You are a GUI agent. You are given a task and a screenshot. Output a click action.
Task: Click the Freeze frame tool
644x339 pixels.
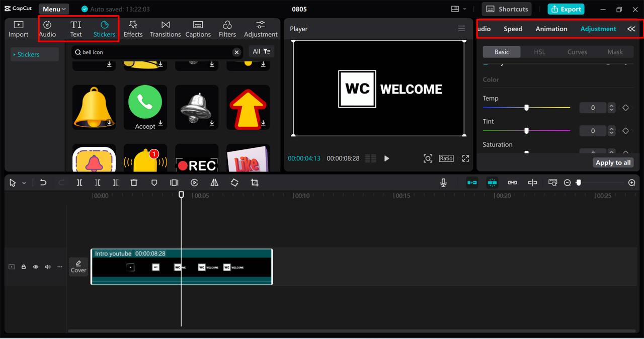pyautogui.click(x=174, y=183)
